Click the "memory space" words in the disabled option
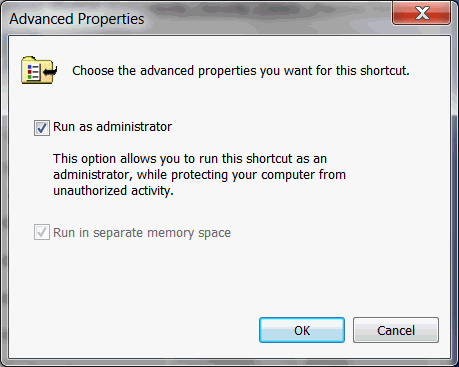459x367 pixels. [x=189, y=233]
